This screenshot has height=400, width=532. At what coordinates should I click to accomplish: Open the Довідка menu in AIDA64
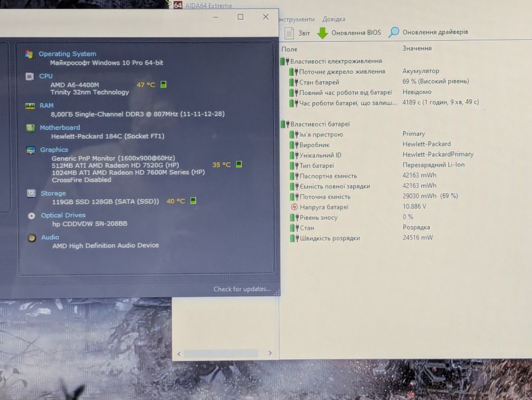click(334, 19)
